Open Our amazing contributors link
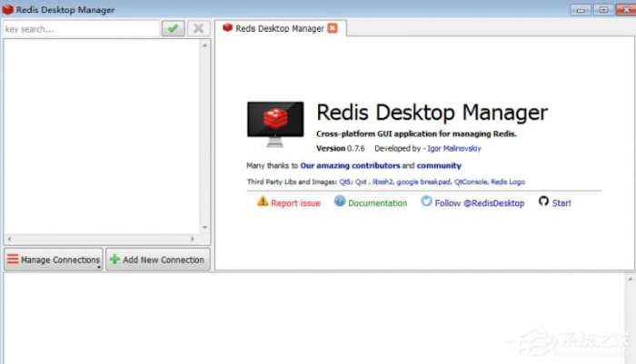 point(350,165)
